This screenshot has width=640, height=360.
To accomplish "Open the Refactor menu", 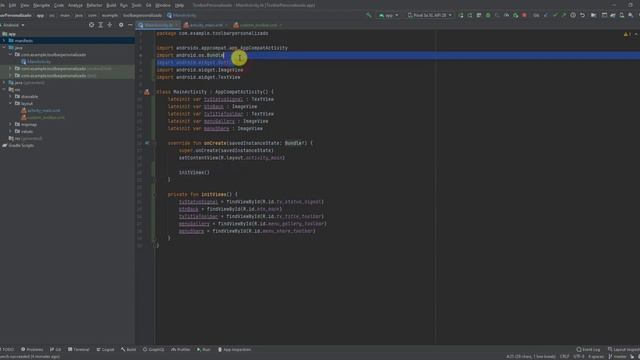I will [94, 5].
